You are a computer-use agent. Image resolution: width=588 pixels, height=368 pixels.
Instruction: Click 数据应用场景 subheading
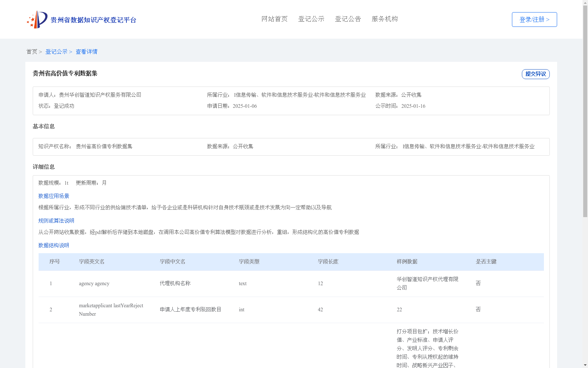[x=54, y=196]
